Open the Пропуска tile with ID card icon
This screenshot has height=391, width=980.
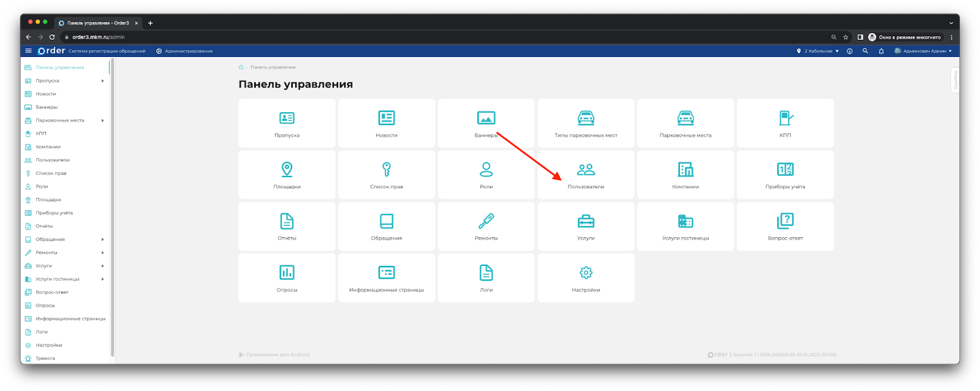click(x=287, y=123)
